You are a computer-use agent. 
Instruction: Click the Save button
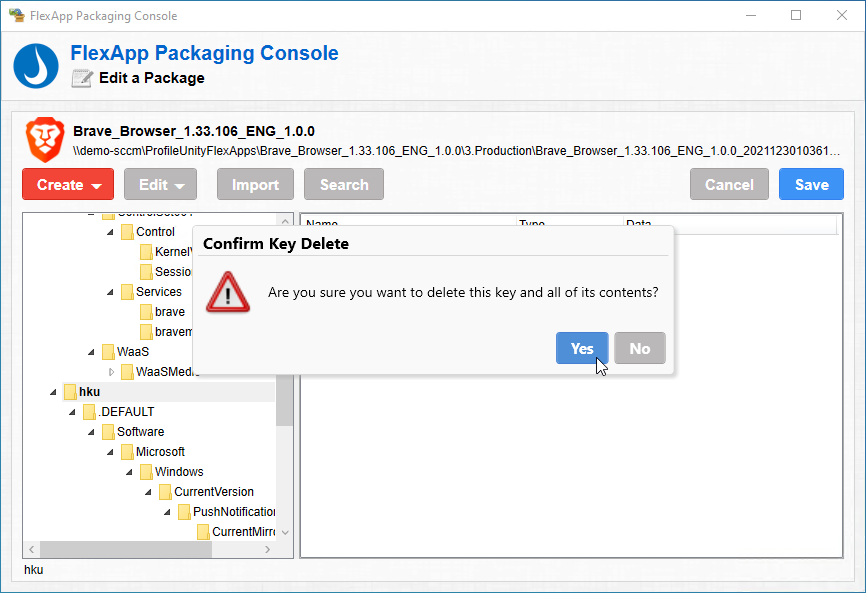click(x=811, y=185)
